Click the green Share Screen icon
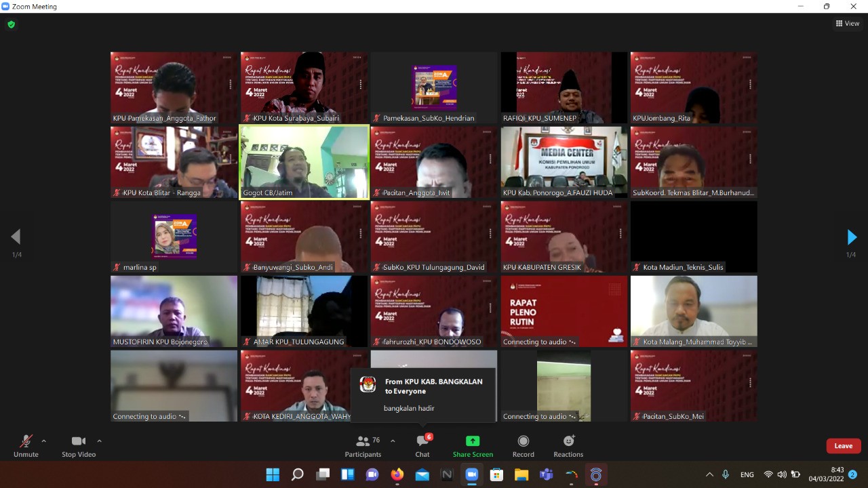 click(x=473, y=441)
